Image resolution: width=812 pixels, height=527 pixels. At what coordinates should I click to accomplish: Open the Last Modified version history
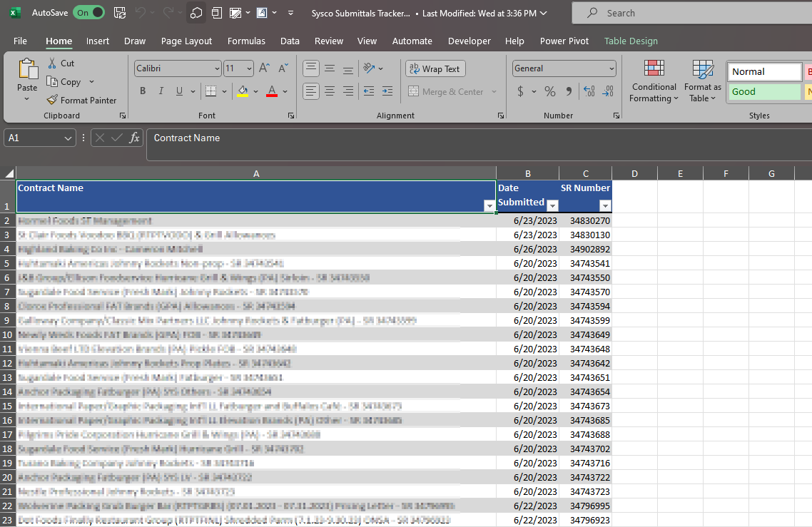pyautogui.click(x=484, y=14)
